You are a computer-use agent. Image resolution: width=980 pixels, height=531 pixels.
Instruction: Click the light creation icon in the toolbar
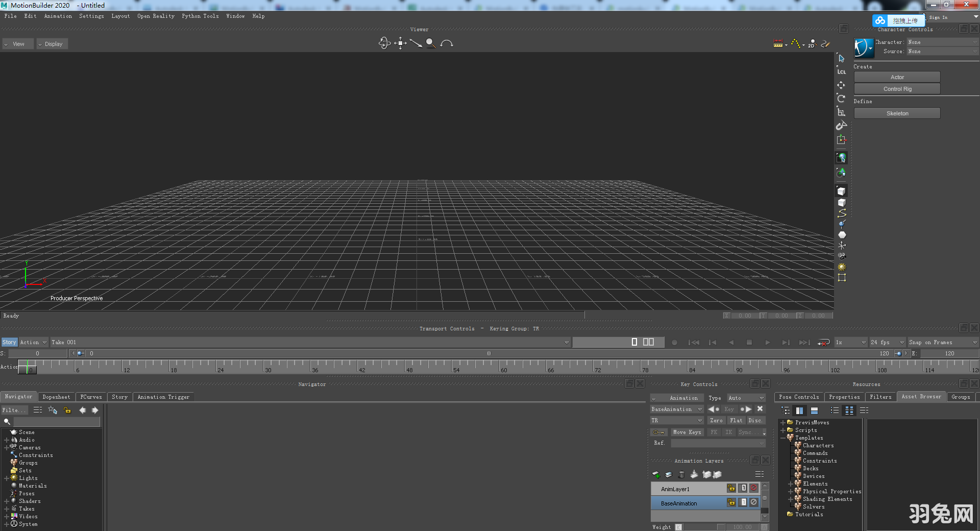coord(841,267)
